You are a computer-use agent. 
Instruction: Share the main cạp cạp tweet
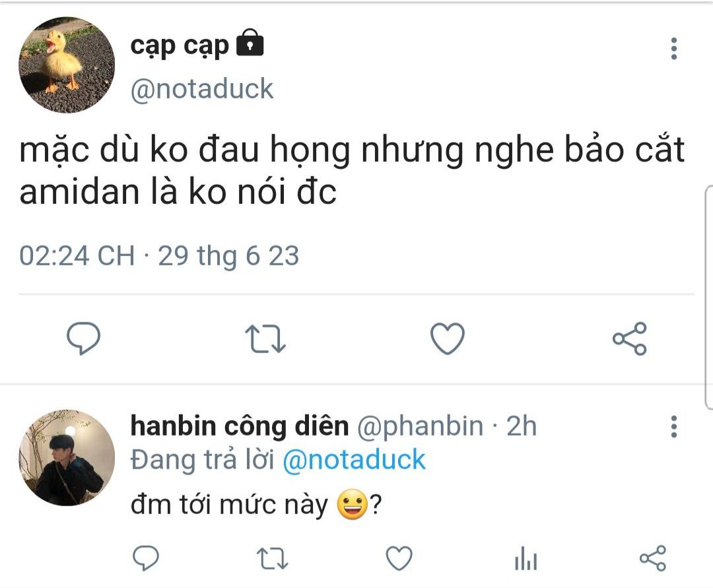pos(629,339)
